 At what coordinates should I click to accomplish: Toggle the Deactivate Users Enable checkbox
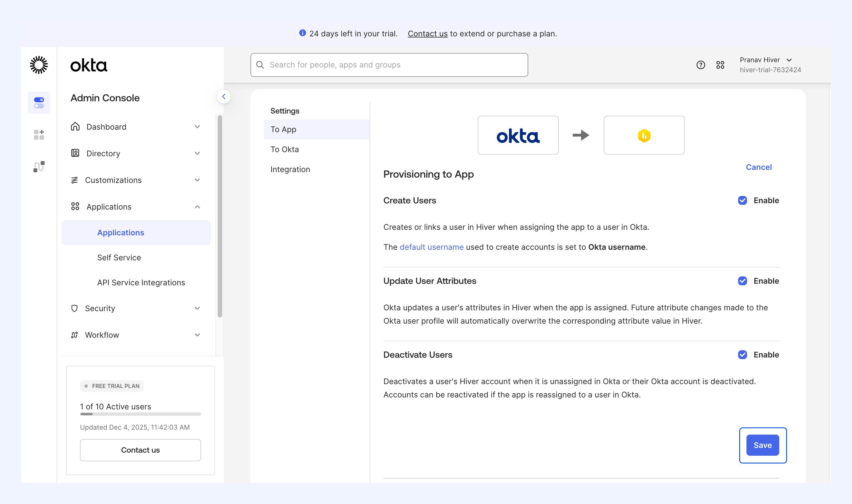click(743, 355)
